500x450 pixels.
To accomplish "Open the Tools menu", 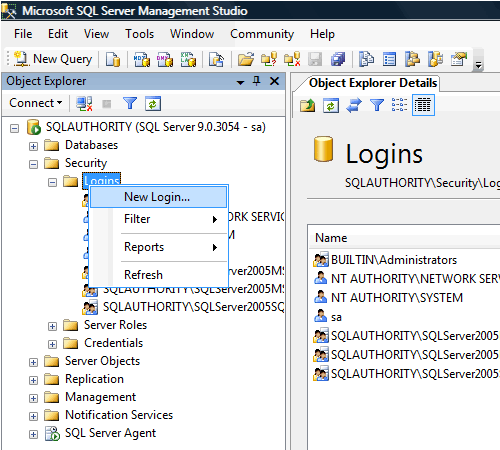I will click(139, 34).
